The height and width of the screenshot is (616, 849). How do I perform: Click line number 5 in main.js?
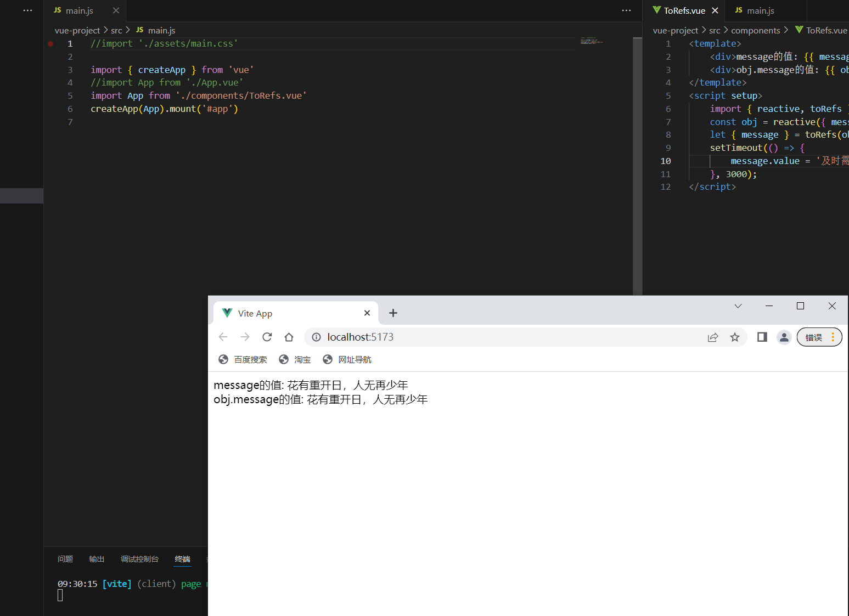[x=70, y=95]
